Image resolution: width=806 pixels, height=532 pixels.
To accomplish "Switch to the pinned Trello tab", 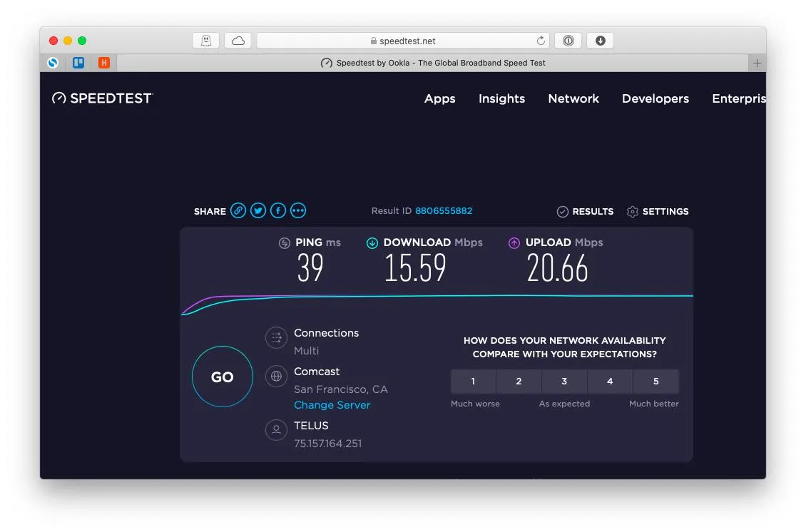I will [x=78, y=63].
